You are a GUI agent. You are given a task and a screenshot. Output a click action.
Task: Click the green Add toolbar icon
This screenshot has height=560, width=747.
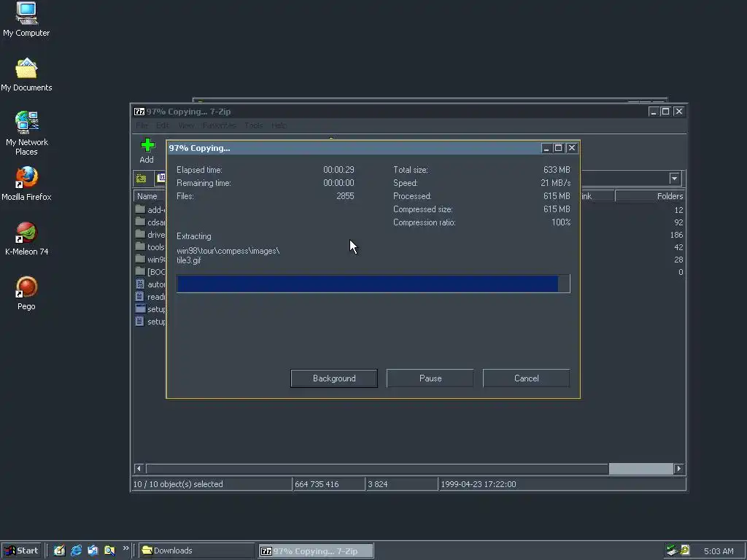[x=147, y=145]
